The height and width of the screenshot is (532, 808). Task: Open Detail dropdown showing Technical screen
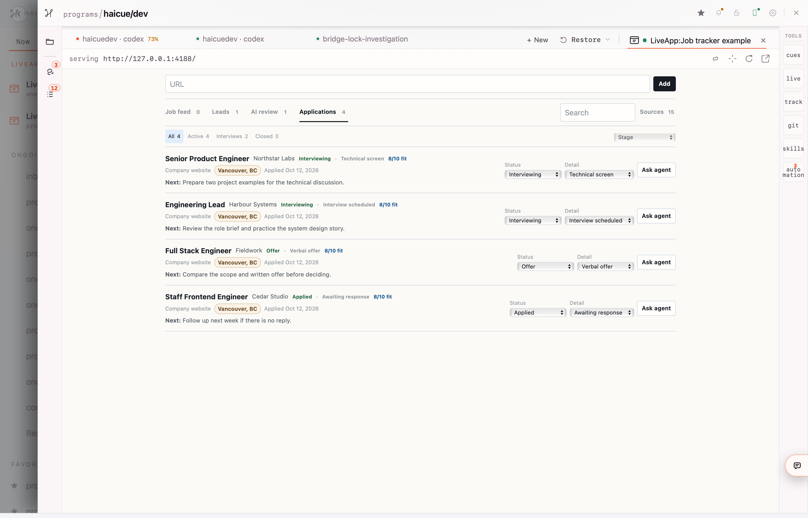coord(599,174)
